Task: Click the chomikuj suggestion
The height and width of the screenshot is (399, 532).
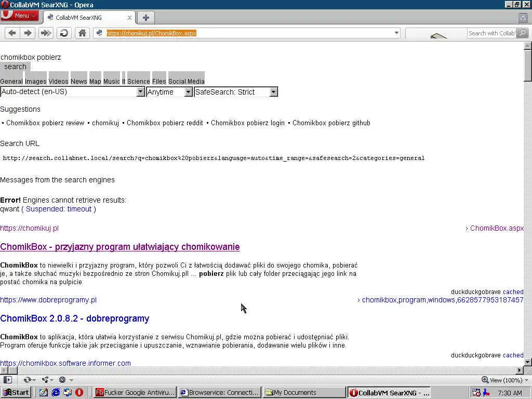Action: tap(105, 123)
